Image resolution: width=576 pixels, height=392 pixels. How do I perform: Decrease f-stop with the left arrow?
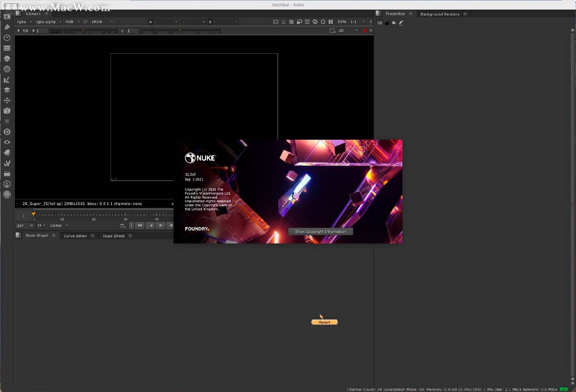click(x=18, y=30)
